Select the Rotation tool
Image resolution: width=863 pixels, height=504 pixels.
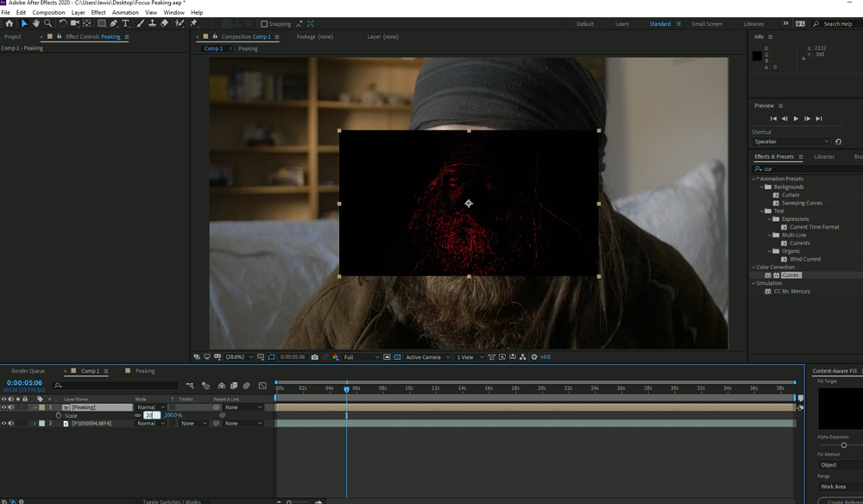(63, 23)
